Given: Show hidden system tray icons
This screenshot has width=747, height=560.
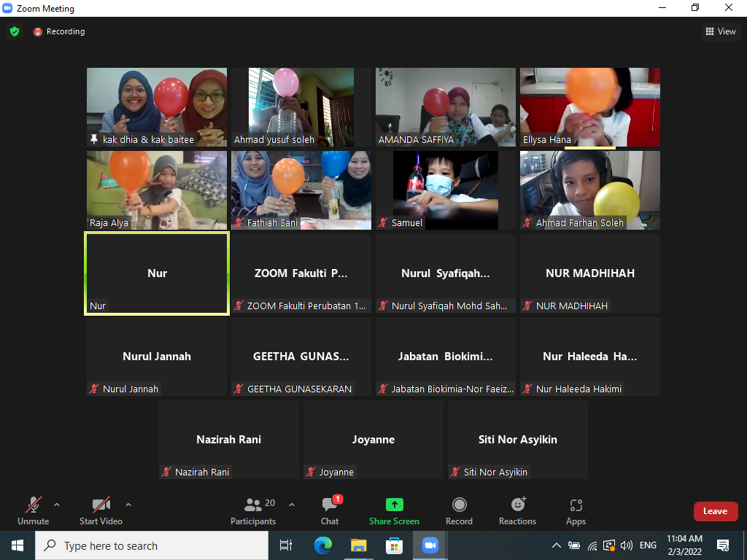Looking at the screenshot, I should point(556,545).
